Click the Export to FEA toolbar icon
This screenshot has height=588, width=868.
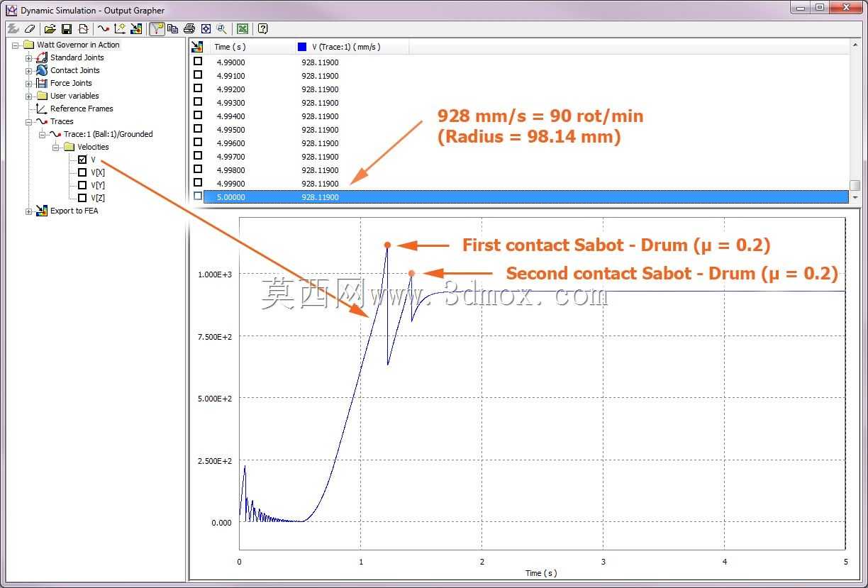[136, 29]
